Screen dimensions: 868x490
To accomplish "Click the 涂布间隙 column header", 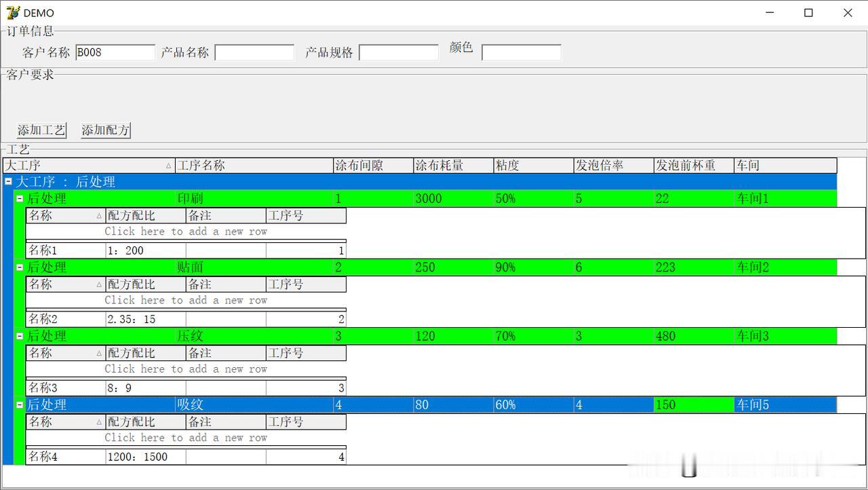I will (x=374, y=166).
